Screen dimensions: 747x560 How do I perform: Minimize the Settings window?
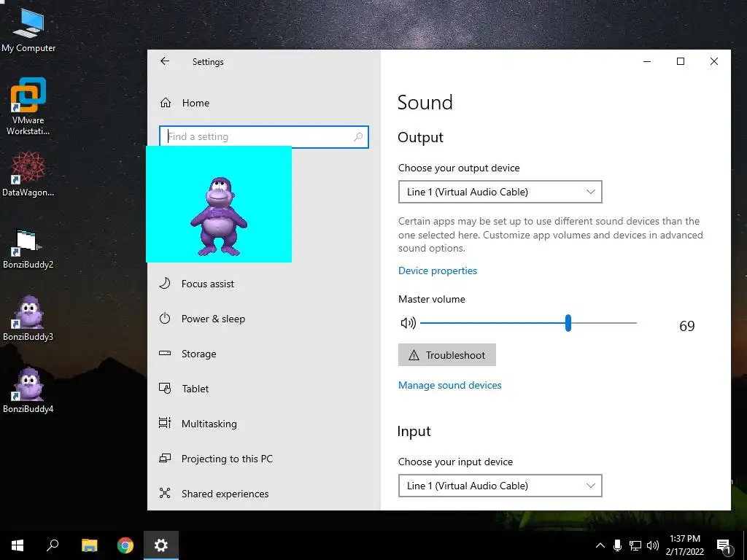[647, 61]
